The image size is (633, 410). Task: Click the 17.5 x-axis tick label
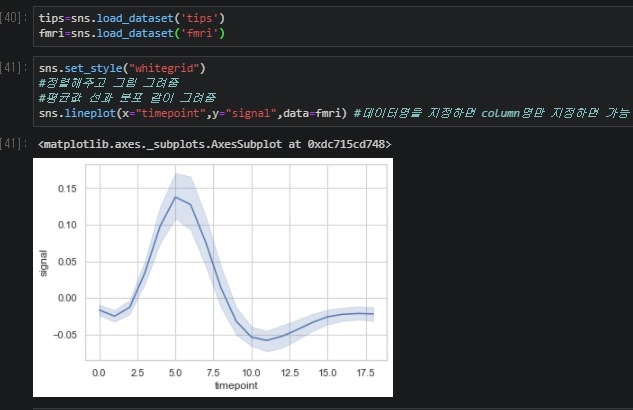point(365,373)
